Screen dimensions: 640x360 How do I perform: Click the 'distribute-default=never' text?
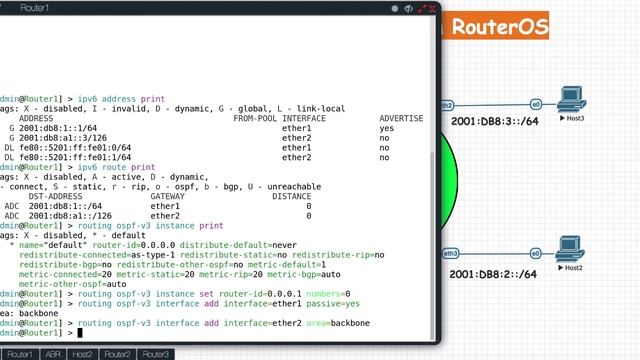point(238,245)
